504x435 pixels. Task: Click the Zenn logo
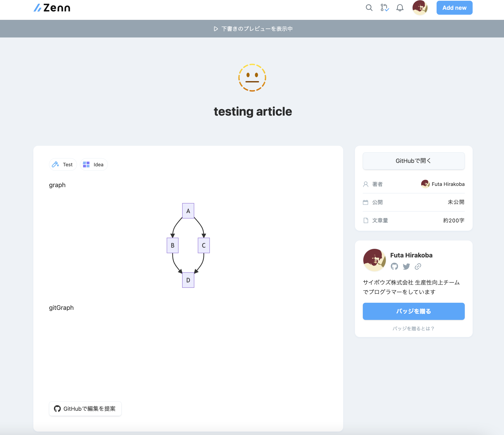pos(52,8)
